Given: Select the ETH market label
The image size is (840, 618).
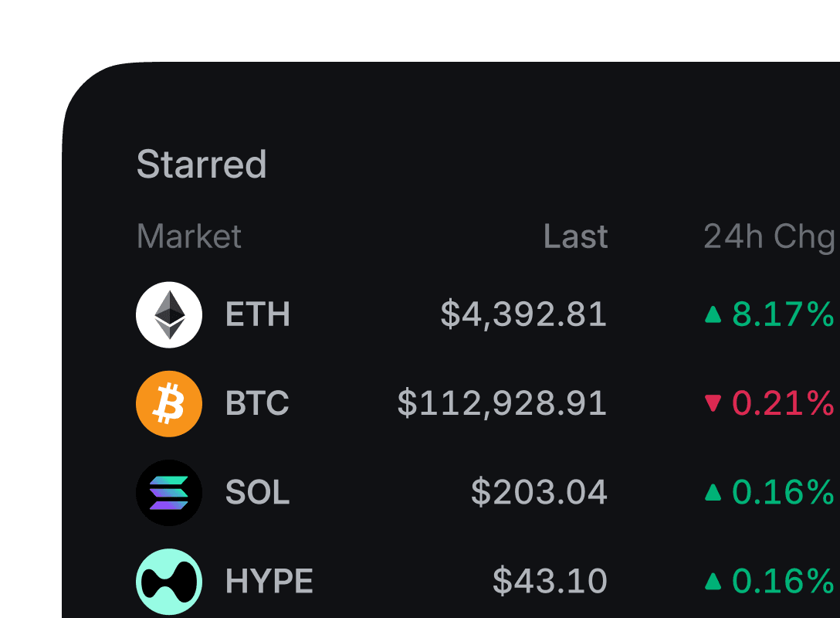Looking at the screenshot, I should click(x=258, y=314).
